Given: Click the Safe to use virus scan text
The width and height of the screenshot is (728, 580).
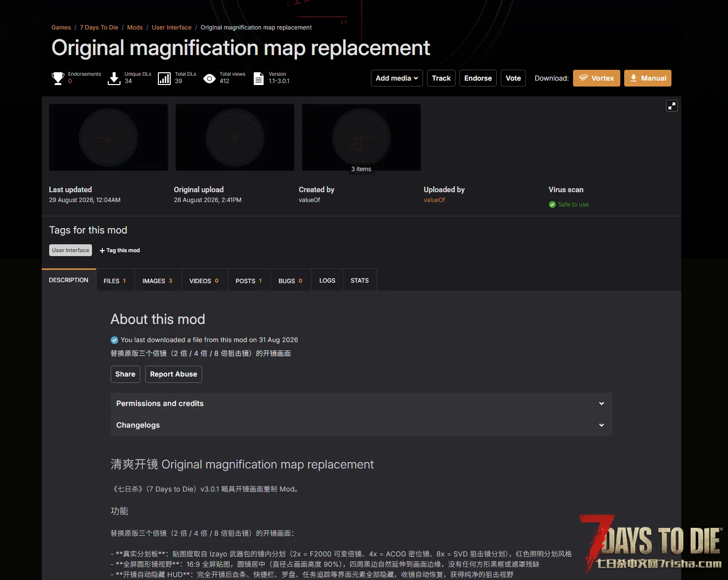Looking at the screenshot, I should [x=573, y=204].
